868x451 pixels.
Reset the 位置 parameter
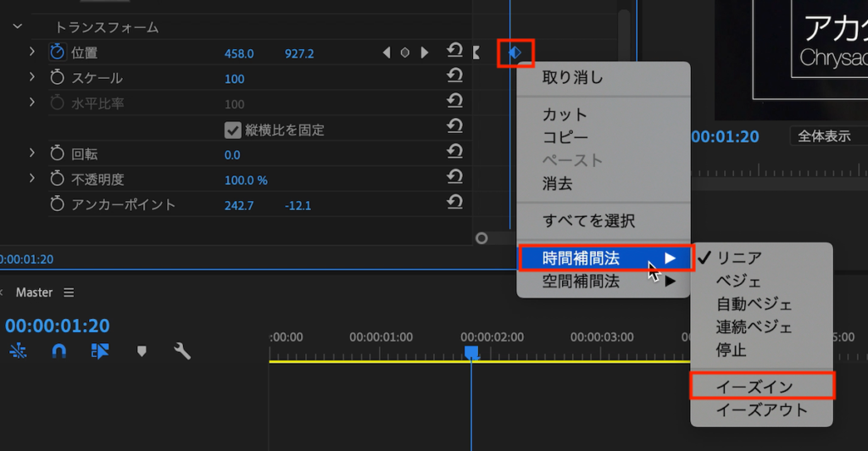coord(454,51)
